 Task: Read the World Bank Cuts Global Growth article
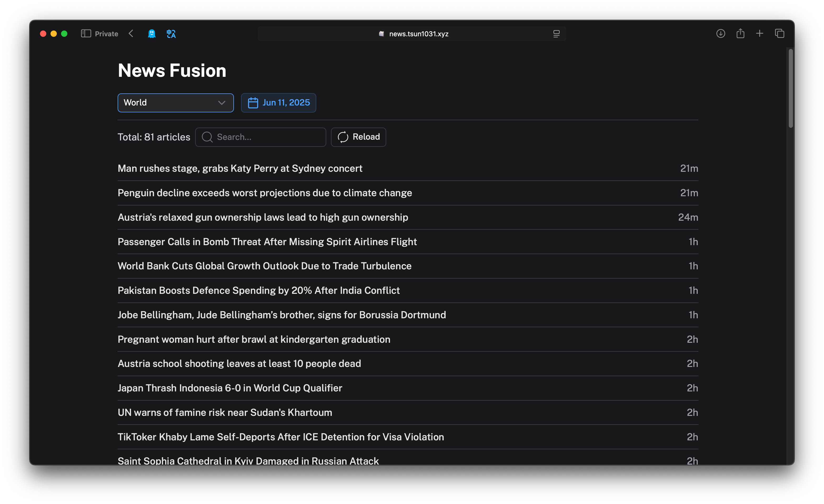(x=264, y=266)
